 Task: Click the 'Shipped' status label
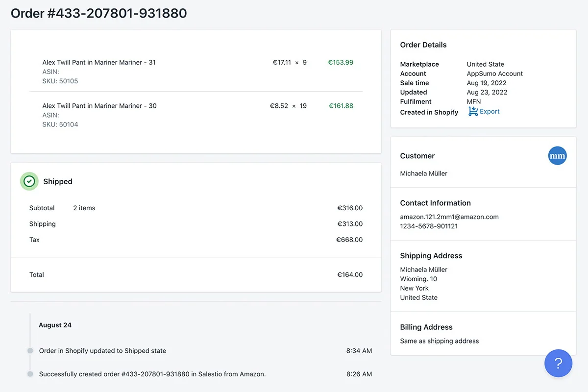tap(58, 181)
